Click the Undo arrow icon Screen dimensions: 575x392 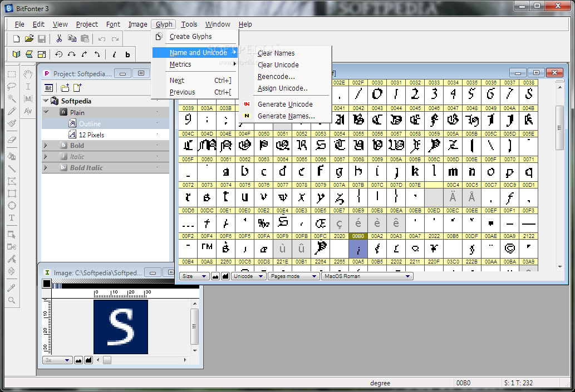(x=102, y=39)
